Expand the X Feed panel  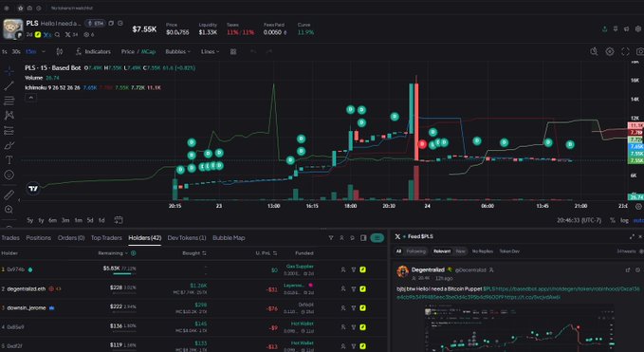pyautogui.click(x=632, y=236)
